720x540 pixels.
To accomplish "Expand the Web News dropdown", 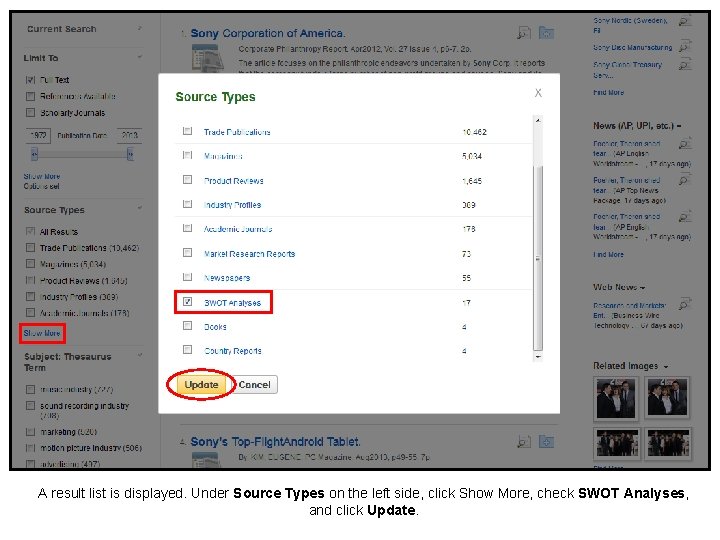I will pos(642,288).
